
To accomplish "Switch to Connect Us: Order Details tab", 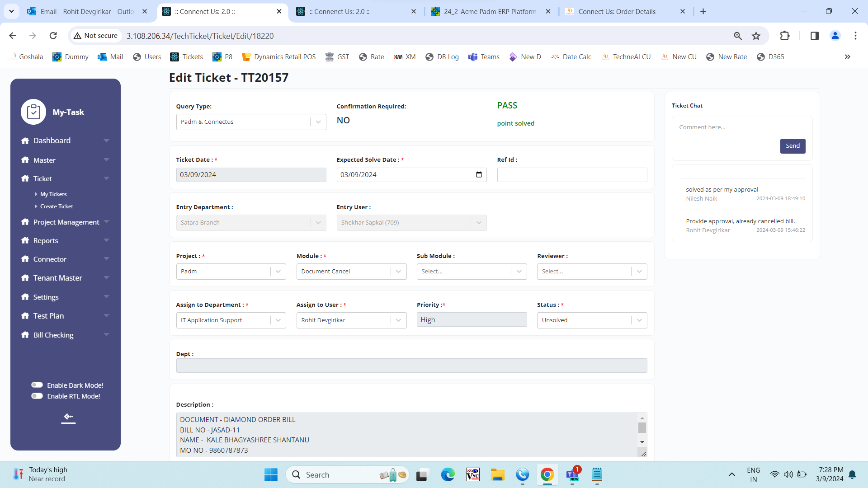I will (625, 12).
